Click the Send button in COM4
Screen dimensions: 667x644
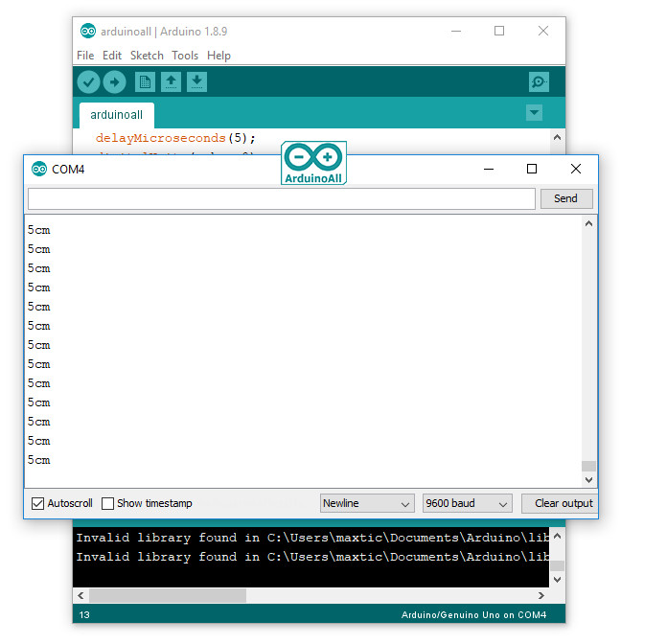point(566,198)
